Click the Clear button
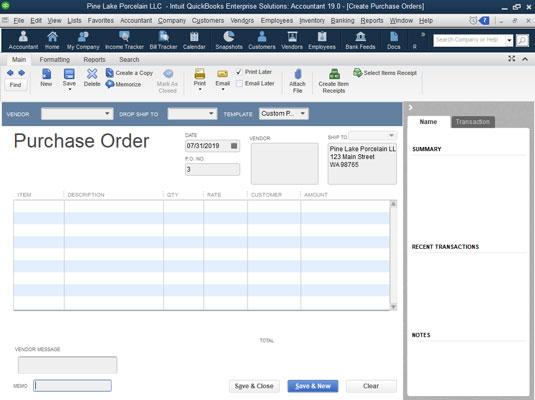This screenshot has width=535, height=400. pos(371,386)
